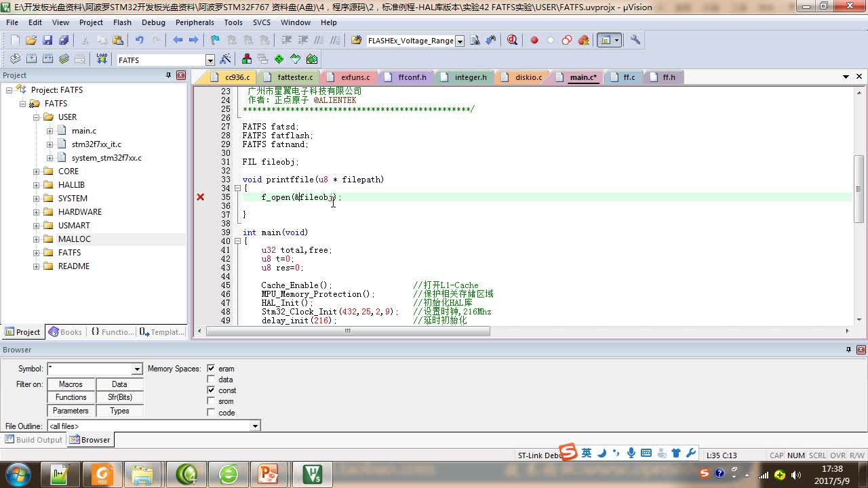Kill all breakpoints icon
The height and width of the screenshot is (488, 868).
583,40
